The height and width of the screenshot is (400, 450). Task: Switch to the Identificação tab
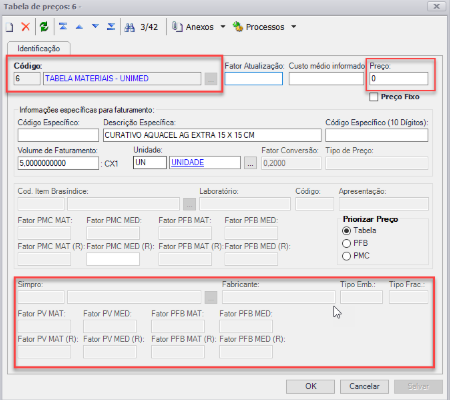[39, 48]
